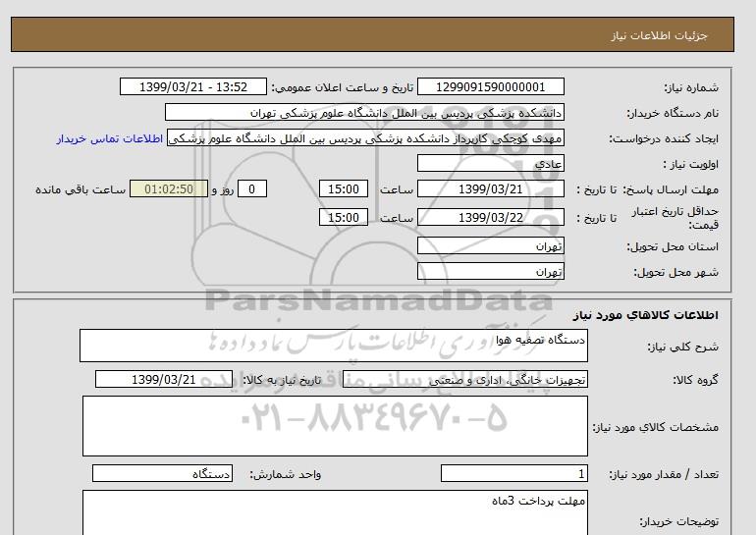This screenshot has height=535, width=756.
Task: Click the شماره نیاز field 1299091590000001
Action: coord(490,86)
